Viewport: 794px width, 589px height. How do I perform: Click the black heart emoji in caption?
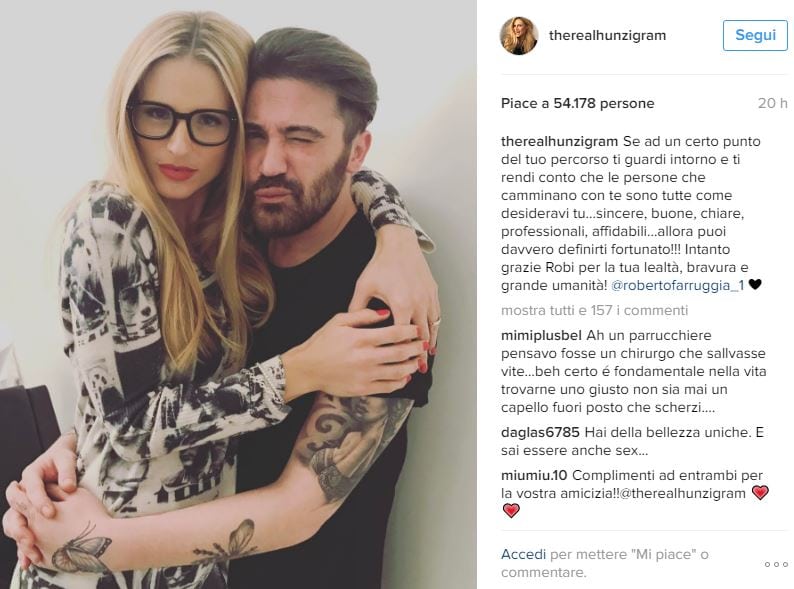tap(755, 285)
